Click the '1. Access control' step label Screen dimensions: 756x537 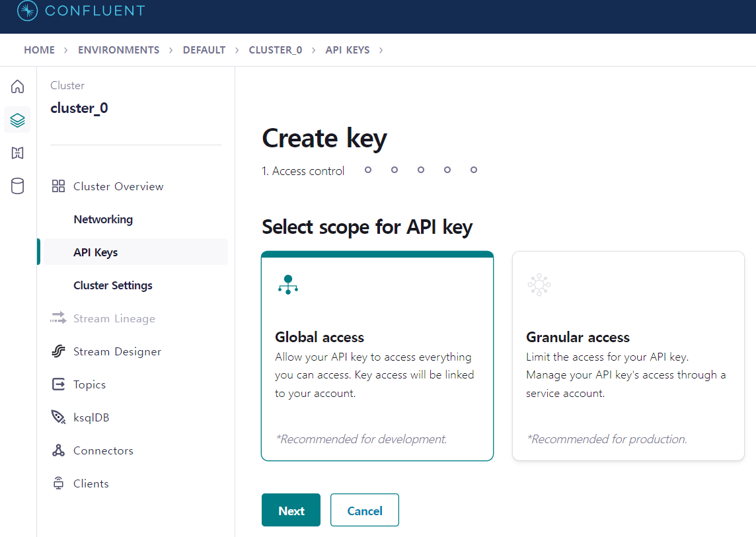coord(303,170)
